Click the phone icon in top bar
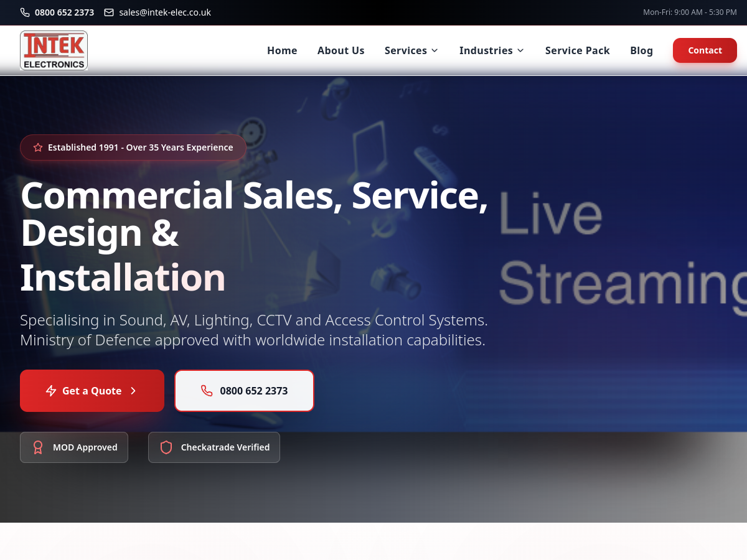Screen dimensions: 747x560 tap(25, 12)
